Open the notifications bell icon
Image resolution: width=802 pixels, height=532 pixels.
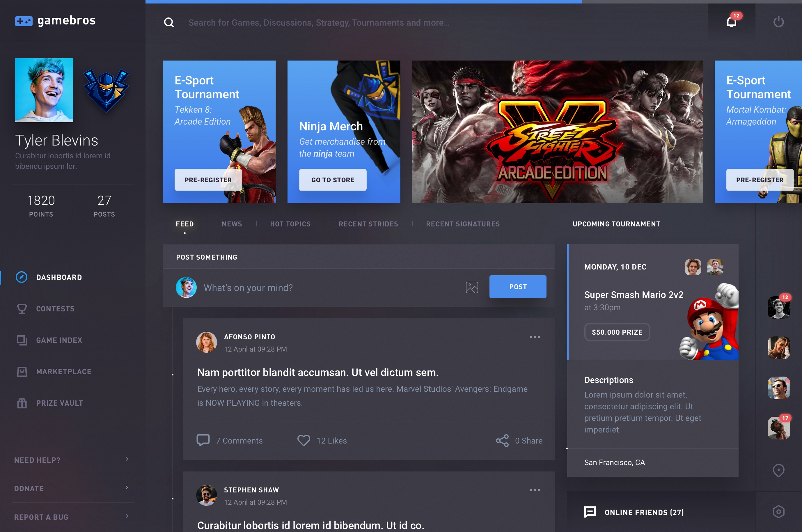click(x=732, y=22)
